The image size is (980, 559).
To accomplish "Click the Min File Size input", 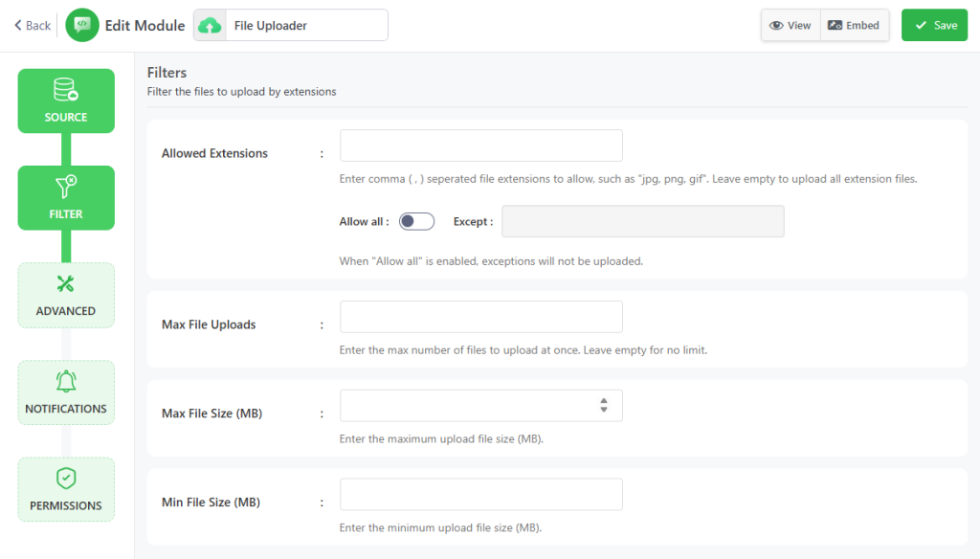I will click(x=480, y=494).
